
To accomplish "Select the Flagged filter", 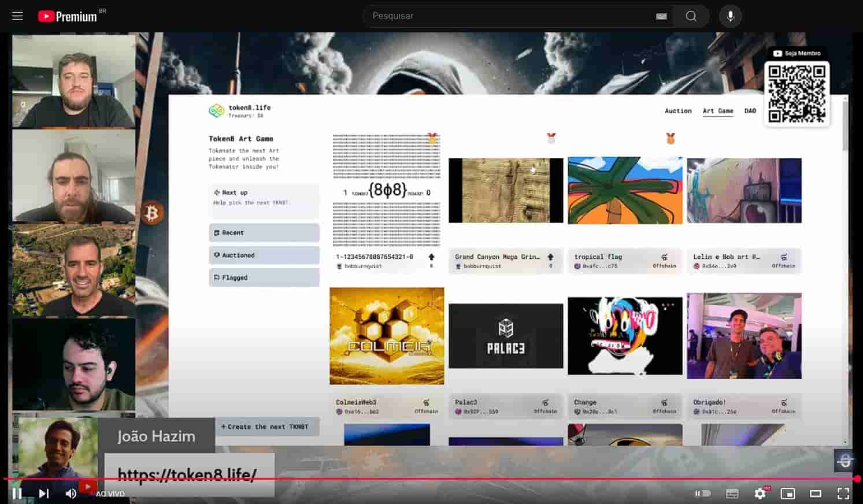I will pyautogui.click(x=264, y=277).
